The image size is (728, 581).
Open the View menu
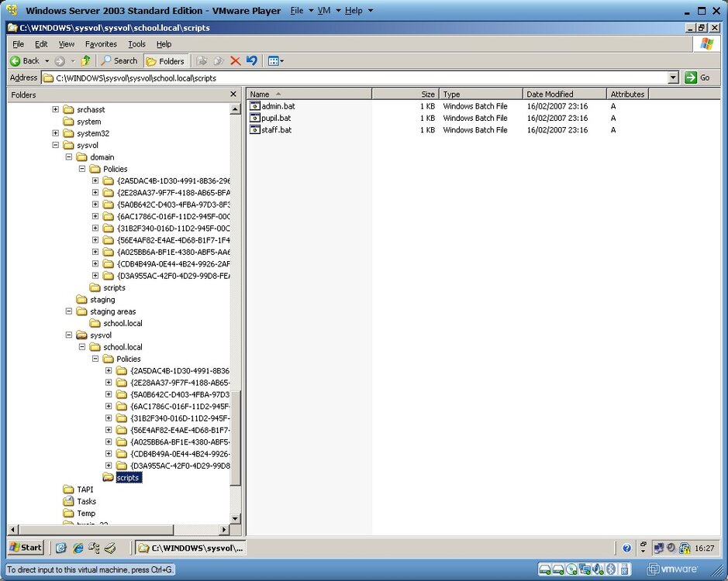click(67, 44)
